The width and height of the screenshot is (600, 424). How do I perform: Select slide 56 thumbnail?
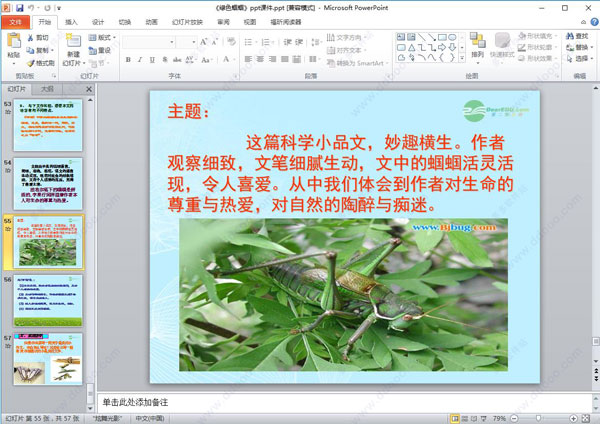coord(48,300)
